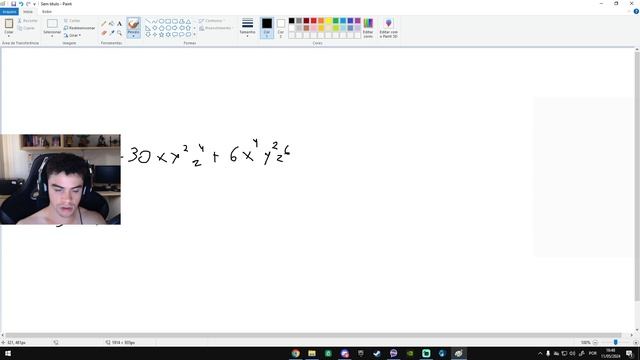Show hidden system tray icons
The image size is (640, 360).
pos(540,353)
